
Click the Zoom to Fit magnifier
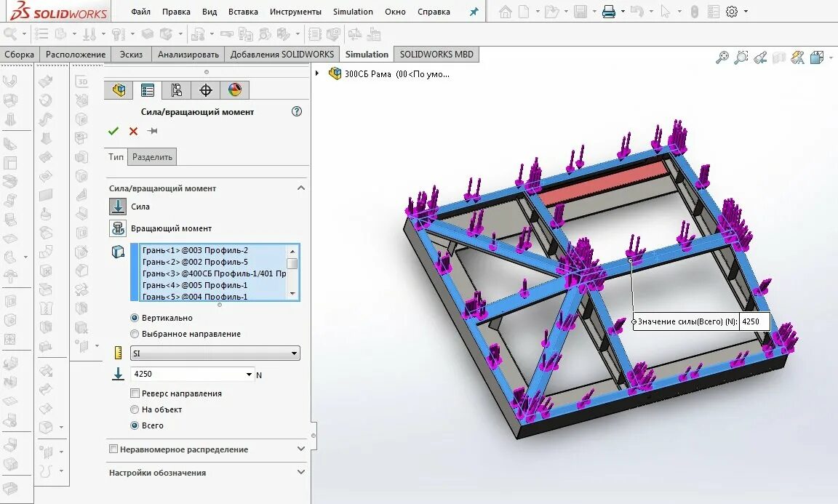coord(722,57)
